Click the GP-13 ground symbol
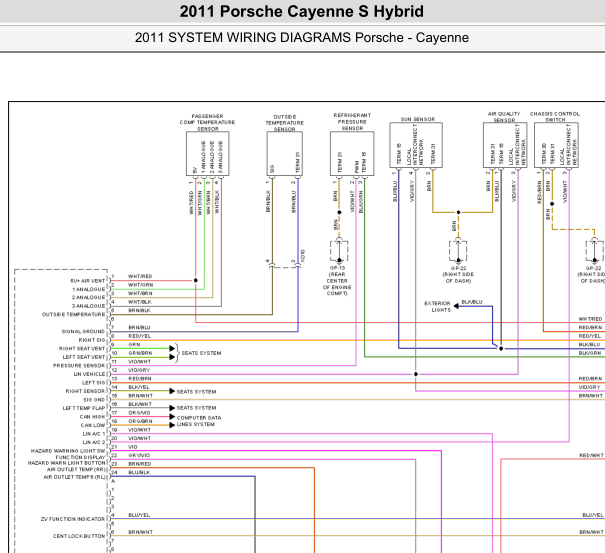 click(x=339, y=251)
